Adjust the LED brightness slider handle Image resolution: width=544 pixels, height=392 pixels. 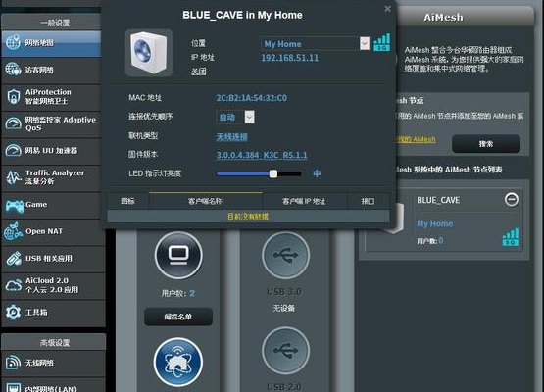(273, 173)
